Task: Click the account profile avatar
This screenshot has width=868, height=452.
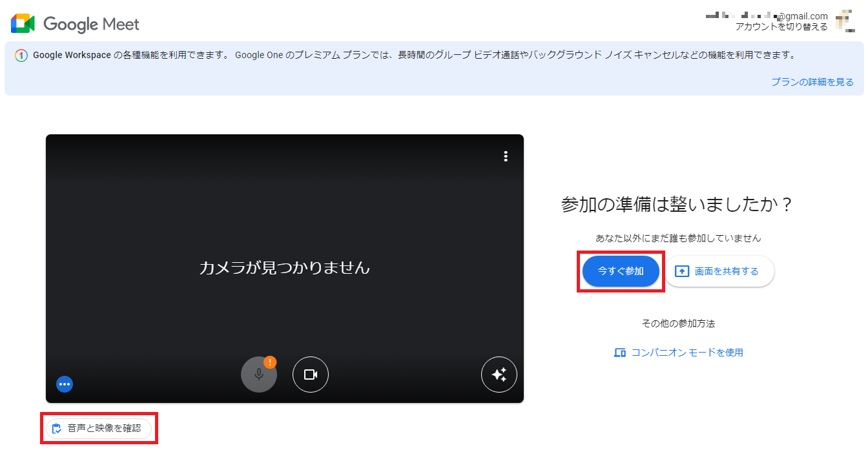Action: tap(845, 21)
